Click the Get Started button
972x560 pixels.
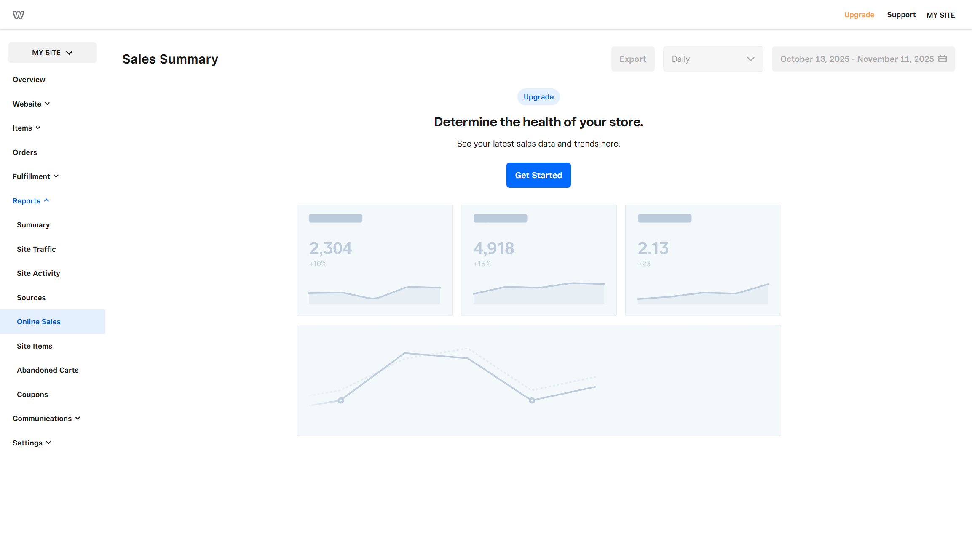(538, 175)
